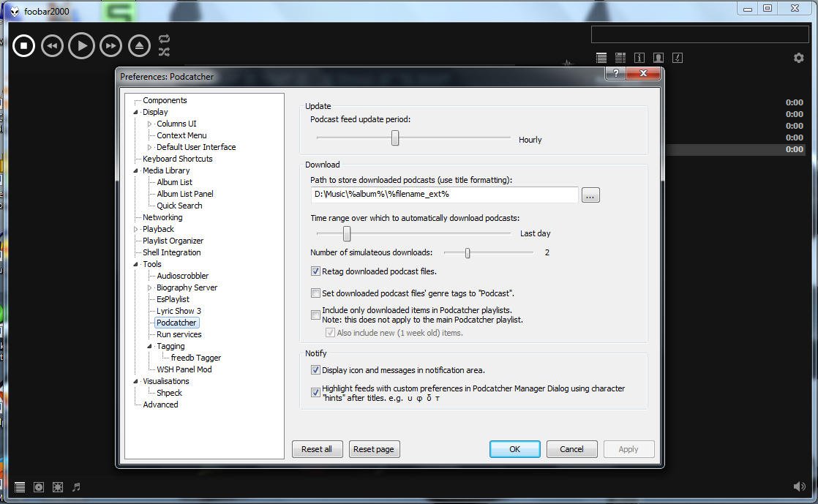Open the settings gear icon
Image resolution: width=818 pixels, height=504 pixels.
[x=798, y=58]
